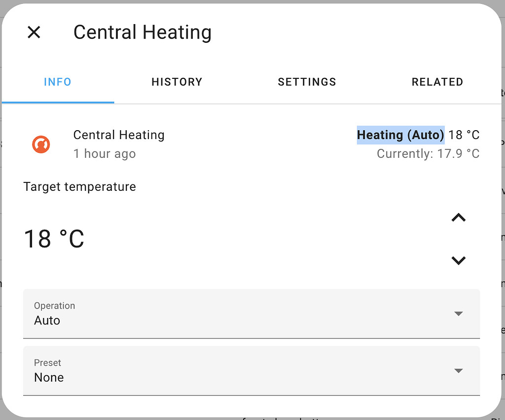Click the highlighted Heating (Auto) status
Screen dimensions: 505x420
400,135
